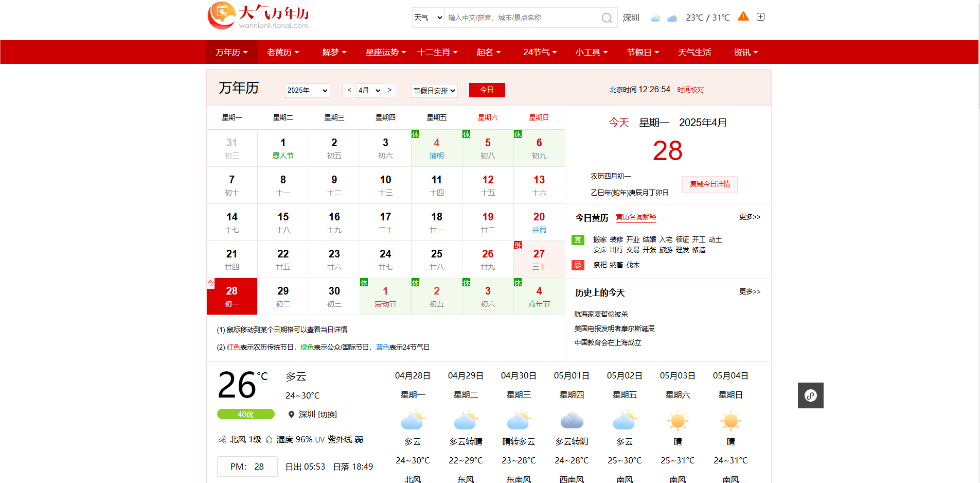Click the sunny weather icon for 05月03日
Image resolution: width=980 pixels, height=483 pixels.
[x=678, y=421]
